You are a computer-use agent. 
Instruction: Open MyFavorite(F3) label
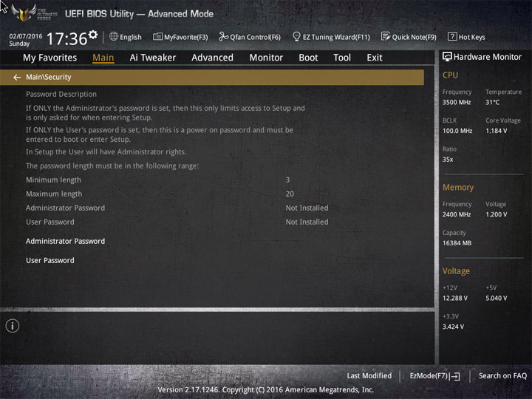pos(186,37)
